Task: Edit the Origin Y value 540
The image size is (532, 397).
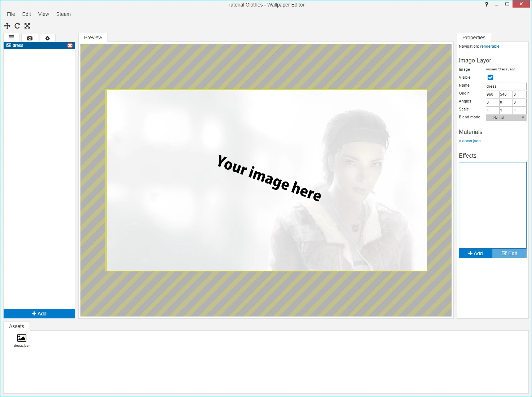Action: tap(506, 94)
